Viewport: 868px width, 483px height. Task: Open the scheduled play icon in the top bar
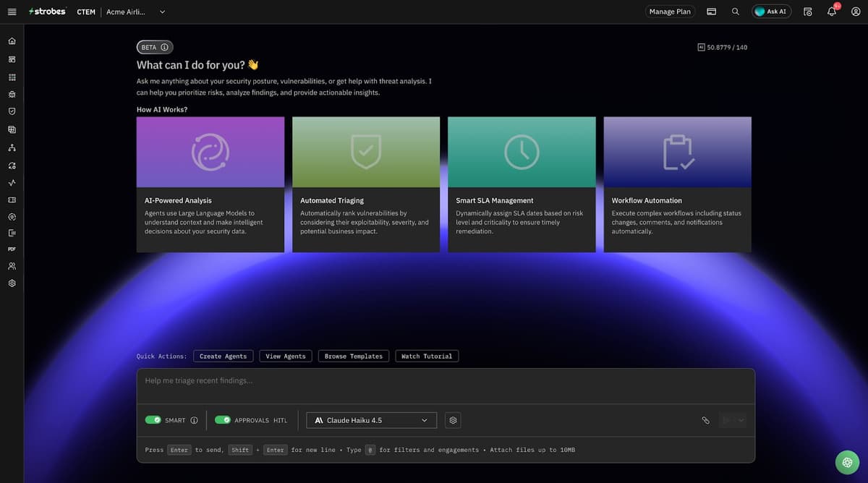[808, 12]
